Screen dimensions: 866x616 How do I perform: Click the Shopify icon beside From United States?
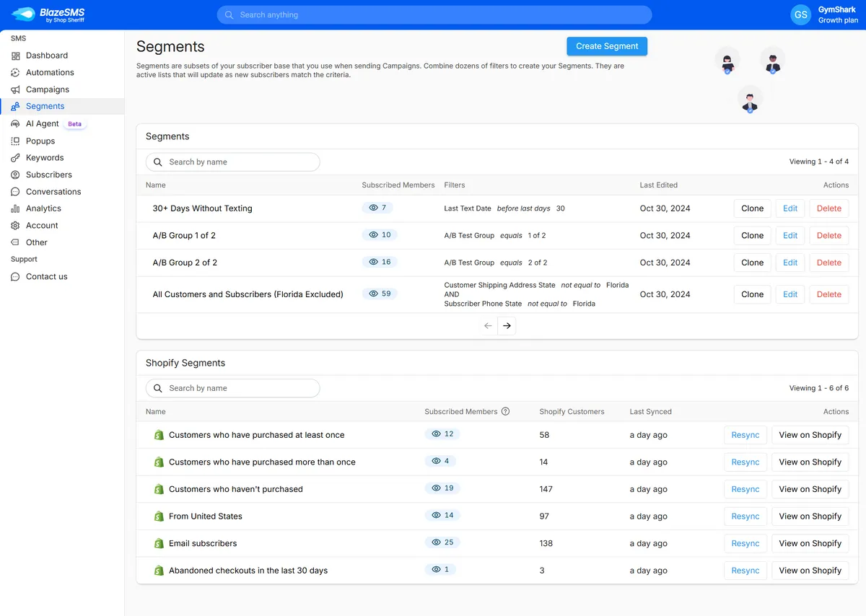coord(159,516)
